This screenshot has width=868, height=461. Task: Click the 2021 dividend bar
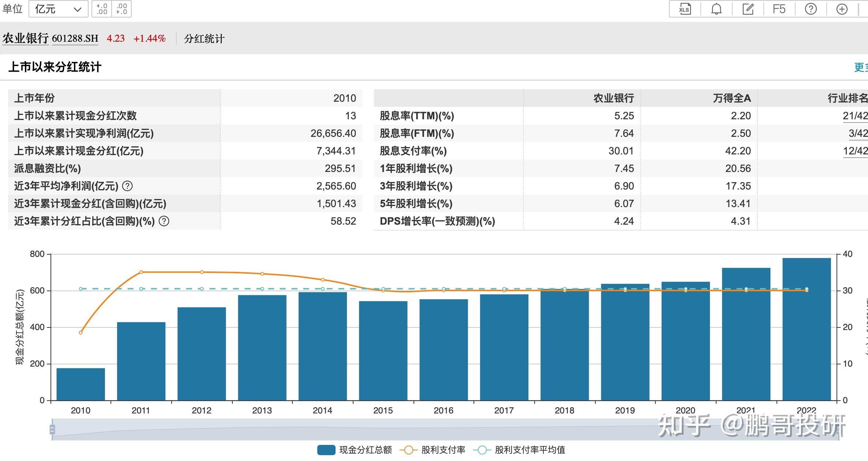tap(746, 334)
